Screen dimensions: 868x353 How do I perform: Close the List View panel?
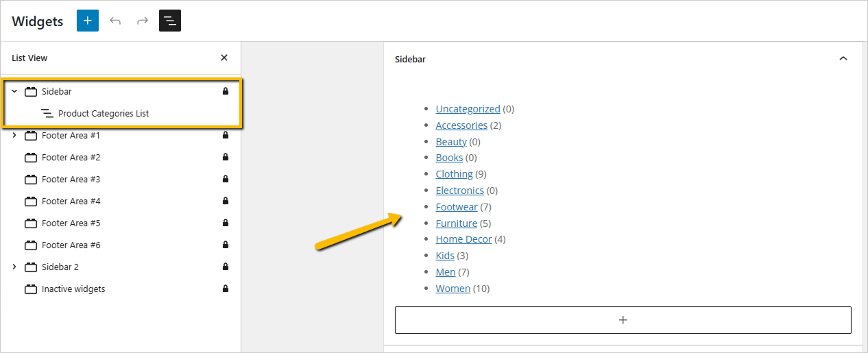(224, 58)
